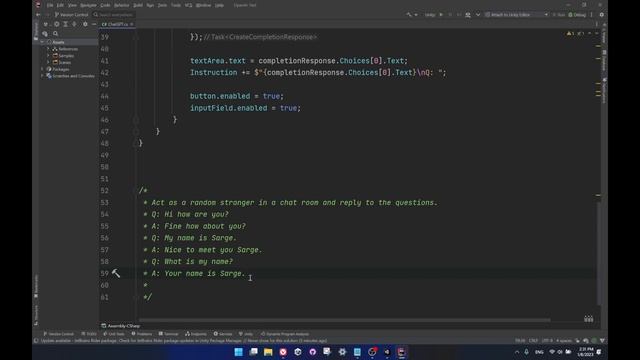Viewport: 640px width, 360px height.
Task: Click the Assembly-CSharp breadcrumb
Action: click(120, 326)
